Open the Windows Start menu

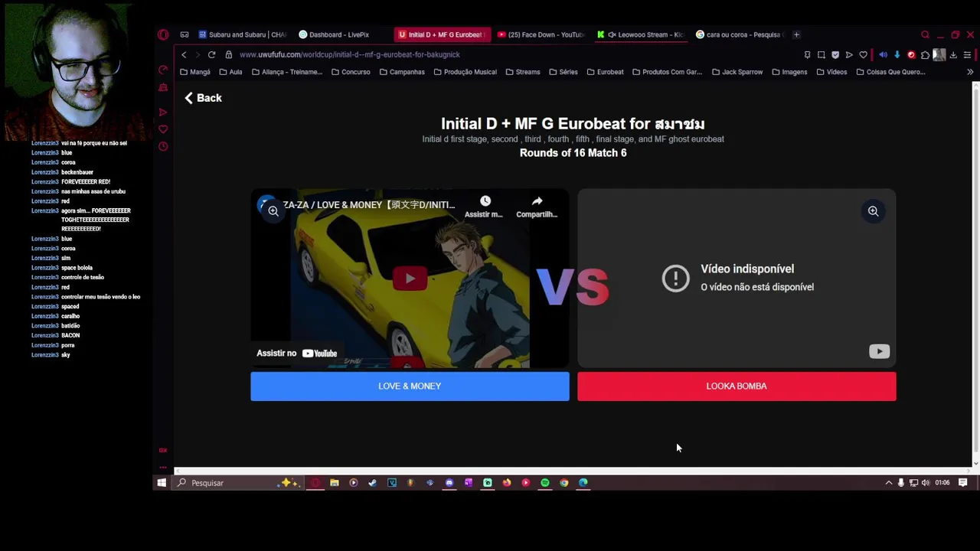(162, 483)
